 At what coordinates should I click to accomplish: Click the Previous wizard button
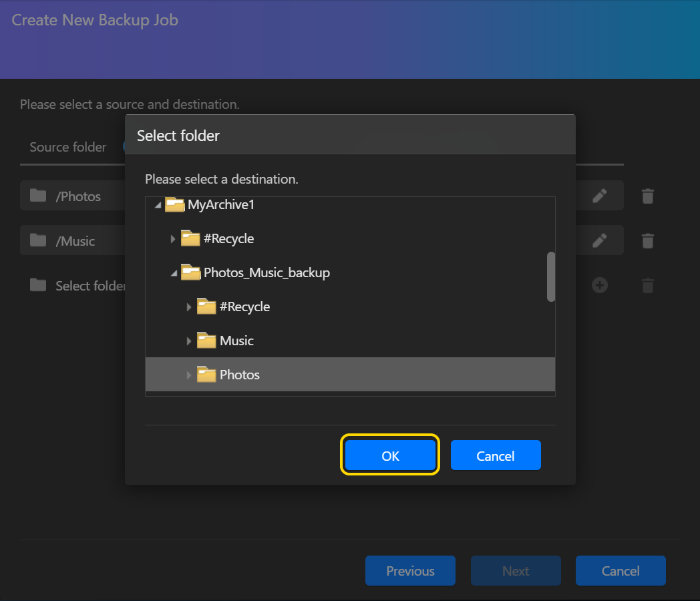pos(410,570)
